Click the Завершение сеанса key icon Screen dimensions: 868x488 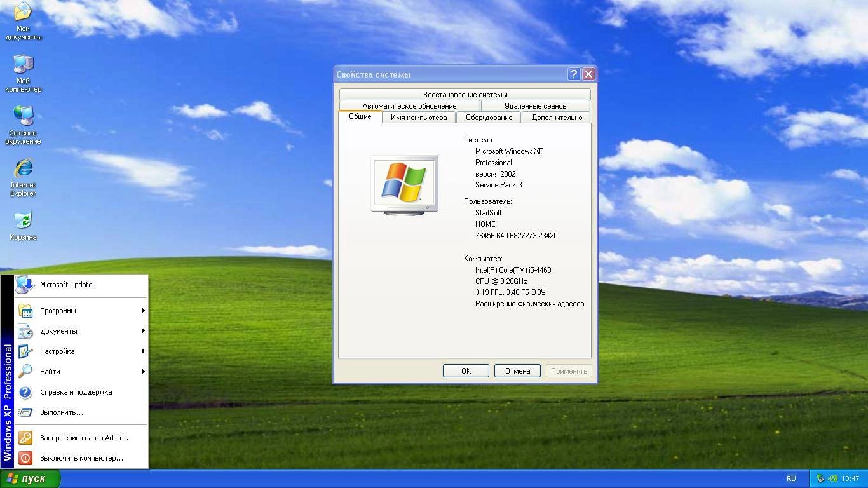coord(25,438)
